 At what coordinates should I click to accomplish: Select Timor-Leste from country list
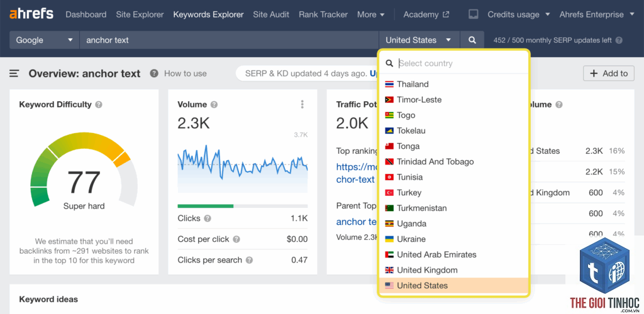[454, 100]
